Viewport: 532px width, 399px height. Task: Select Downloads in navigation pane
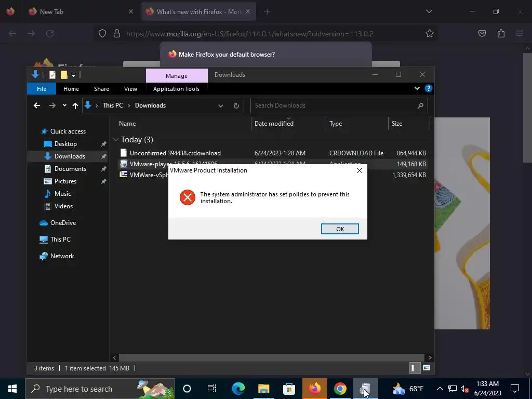pos(70,156)
